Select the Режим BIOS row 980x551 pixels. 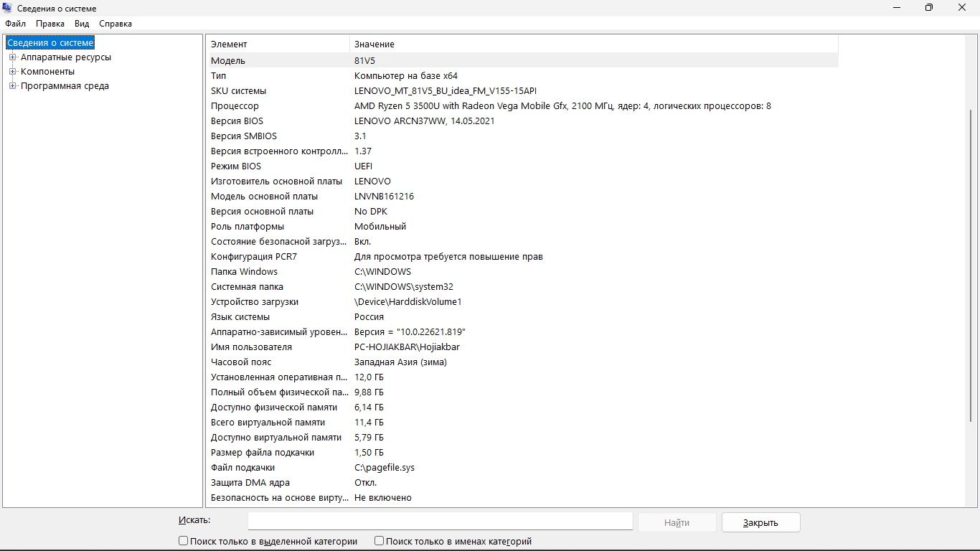[x=524, y=166]
